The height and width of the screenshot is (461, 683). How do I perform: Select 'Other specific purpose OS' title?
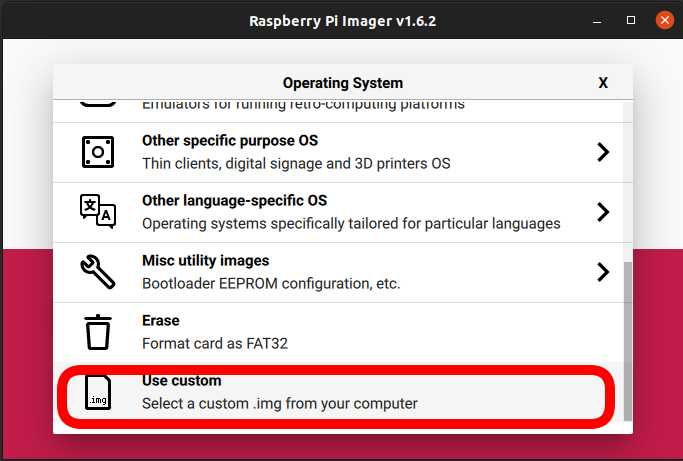(x=230, y=141)
